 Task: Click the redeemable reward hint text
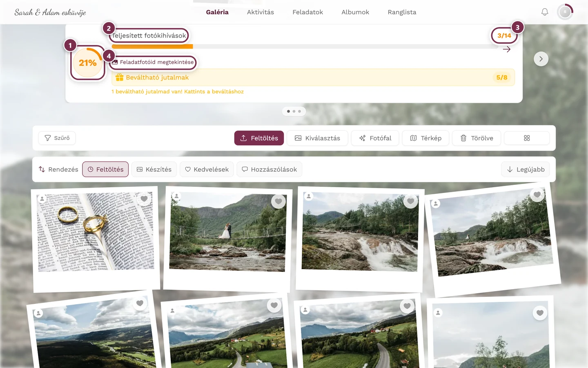coord(178,92)
